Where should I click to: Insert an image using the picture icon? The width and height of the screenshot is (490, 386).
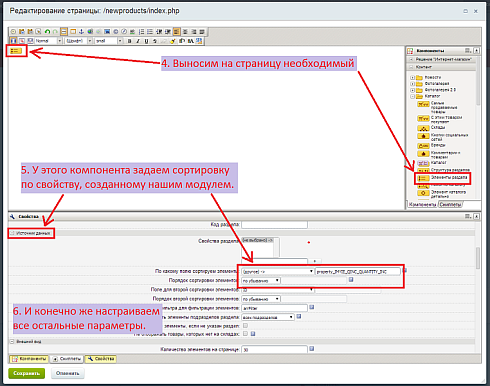point(107,32)
